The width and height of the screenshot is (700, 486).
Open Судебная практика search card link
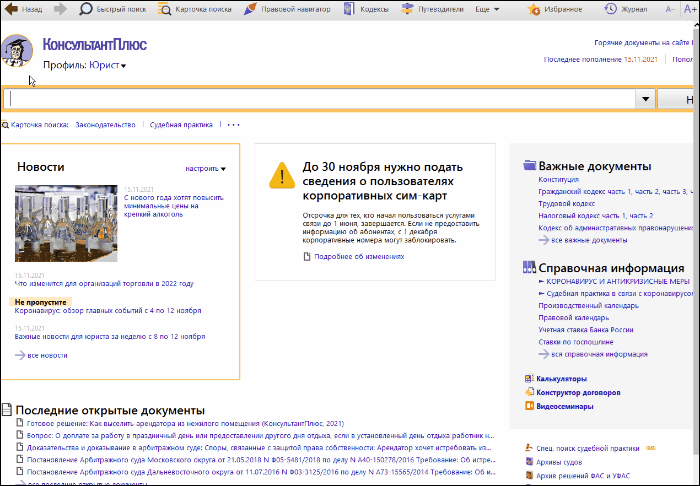[181, 125]
